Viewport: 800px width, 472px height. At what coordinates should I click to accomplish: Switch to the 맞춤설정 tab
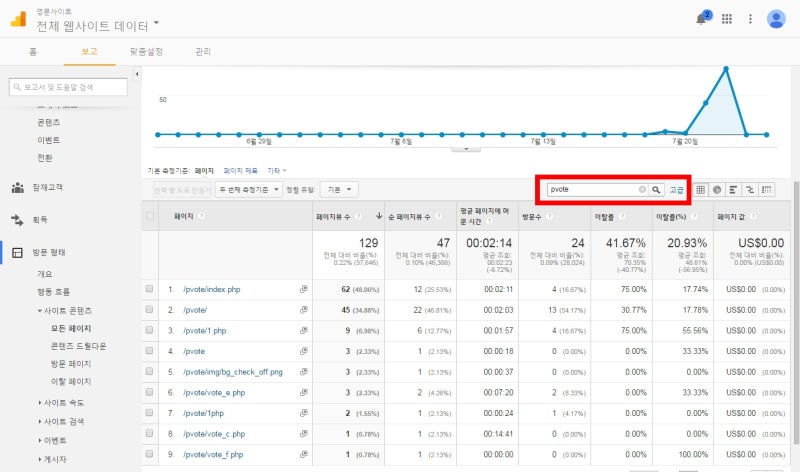coord(146,52)
